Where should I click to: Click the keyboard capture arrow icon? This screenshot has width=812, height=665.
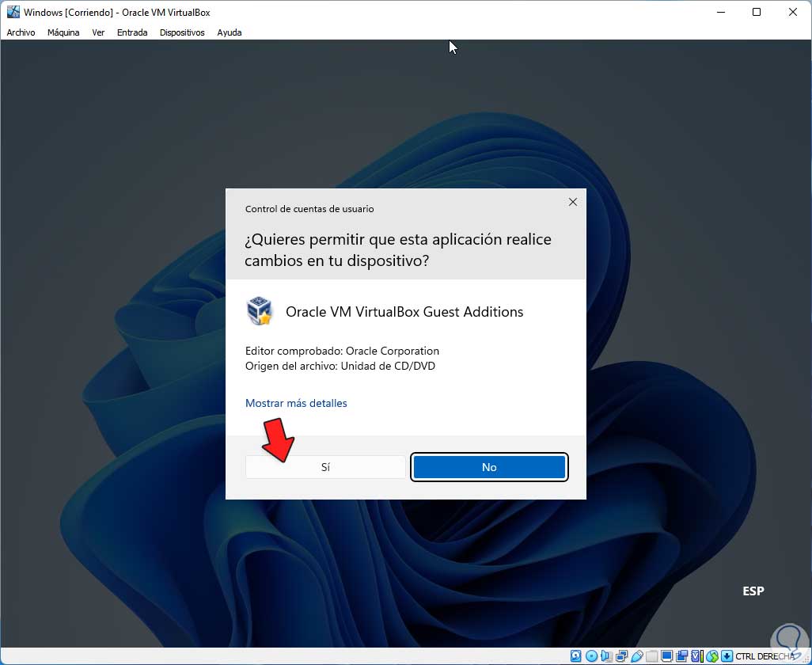tap(727, 656)
